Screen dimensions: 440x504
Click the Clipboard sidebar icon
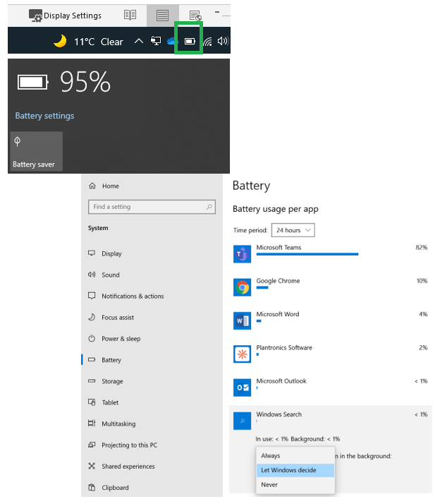[x=92, y=487]
